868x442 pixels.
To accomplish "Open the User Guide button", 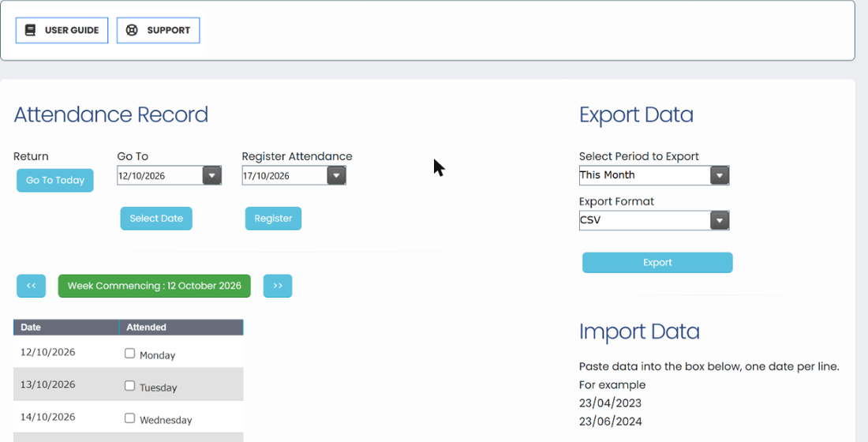I will [x=62, y=31].
